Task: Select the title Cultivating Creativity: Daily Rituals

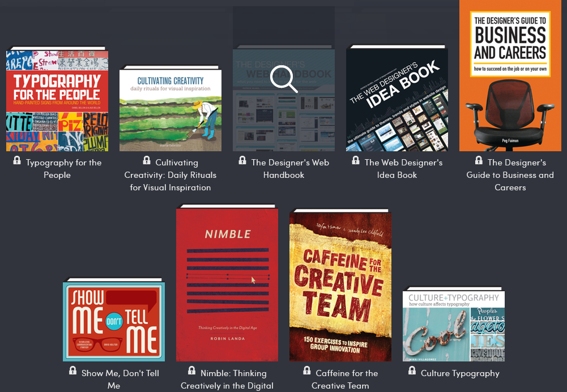Action: 170,175
